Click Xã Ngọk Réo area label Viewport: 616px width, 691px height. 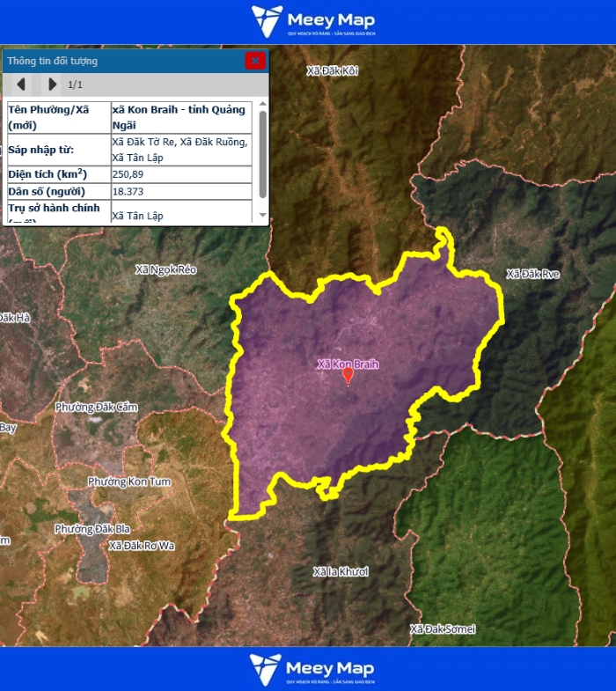[165, 269]
